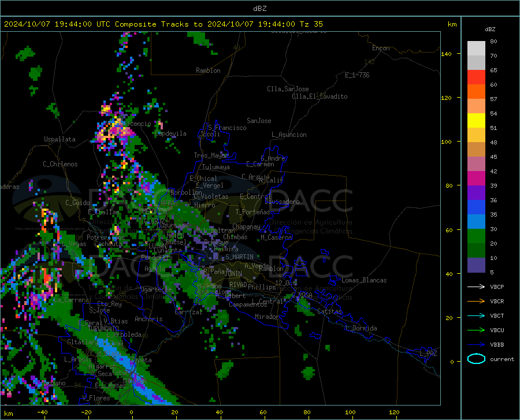Click the 'Chapanay' map label

[x=246, y=226]
